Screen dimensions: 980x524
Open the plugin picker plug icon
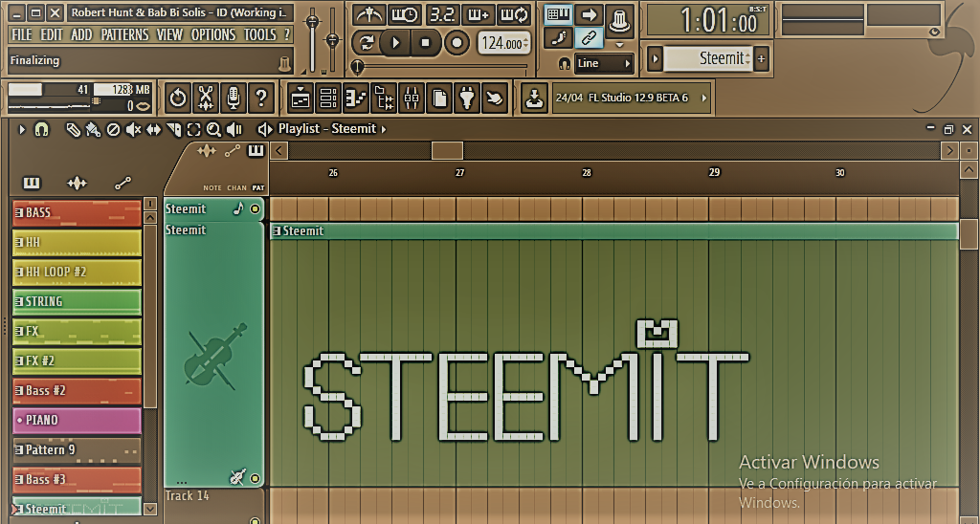[467, 98]
